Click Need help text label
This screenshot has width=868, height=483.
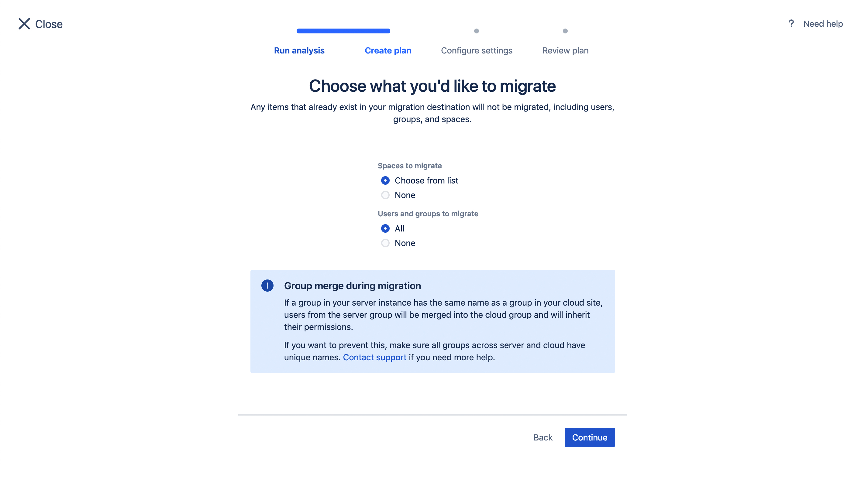823,23
